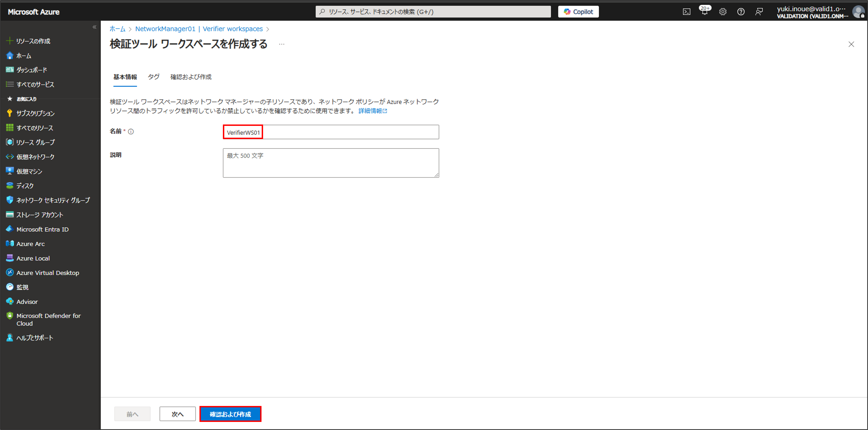Open ネットワーク セキュリティ グループ shield icon
This screenshot has width=868, height=430.
point(10,200)
